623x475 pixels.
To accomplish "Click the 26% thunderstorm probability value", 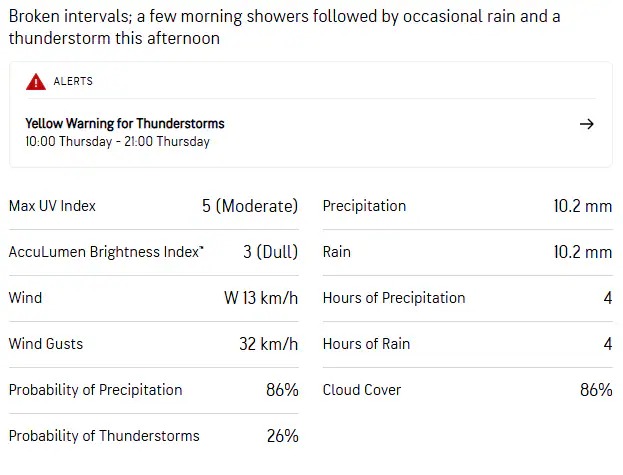I will pyautogui.click(x=282, y=436).
